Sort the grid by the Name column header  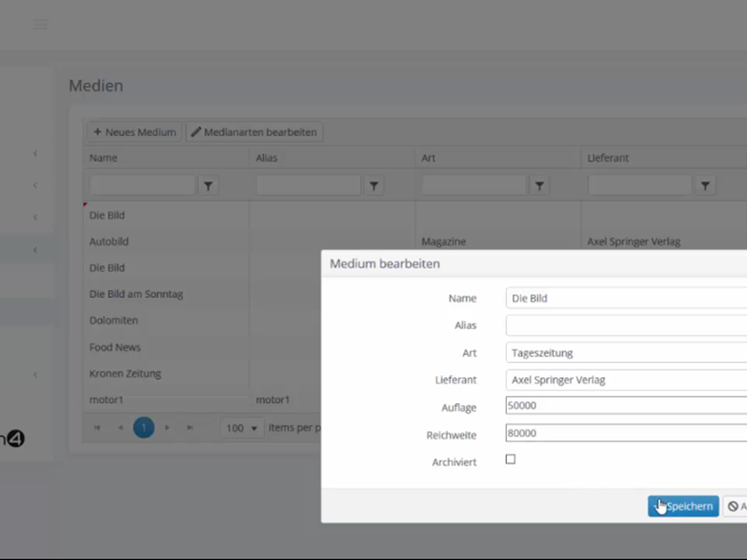(104, 158)
